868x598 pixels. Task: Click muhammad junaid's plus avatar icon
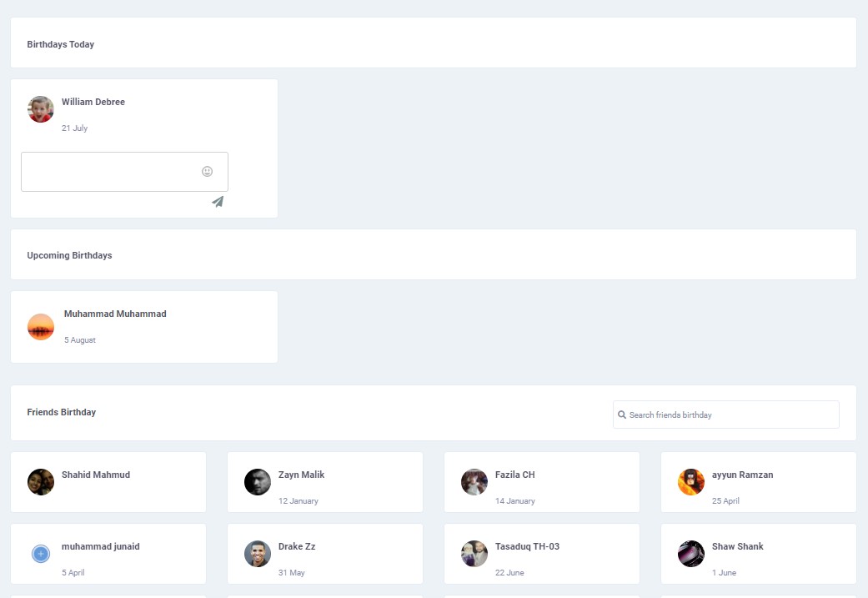pyautogui.click(x=41, y=554)
